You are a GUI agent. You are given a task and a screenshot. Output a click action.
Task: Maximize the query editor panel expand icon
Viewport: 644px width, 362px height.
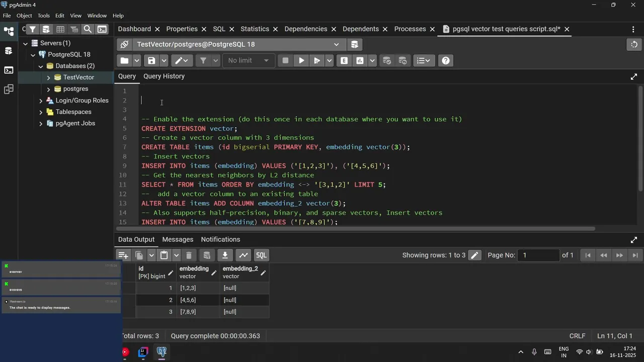tap(634, 77)
